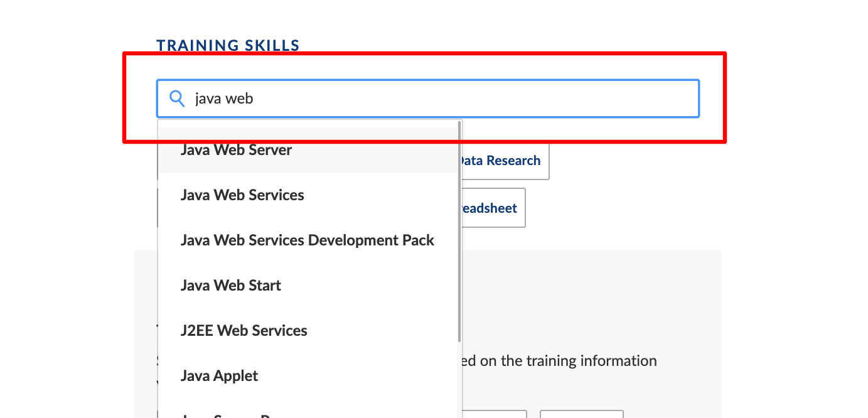Pick Java Web Services Development Pack
Screen dimensions: 868x418
pyautogui.click(x=308, y=240)
